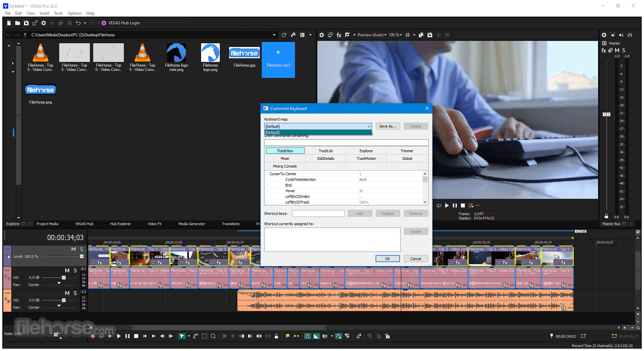Viewport: 644px width, 351px height.
Task: Refresh the Explorer folder view
Action: pyautogui.click(x=284, y=35)
